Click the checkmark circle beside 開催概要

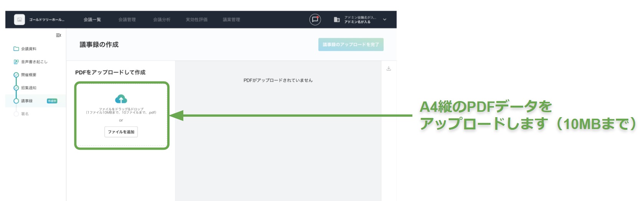pos(16,75)
